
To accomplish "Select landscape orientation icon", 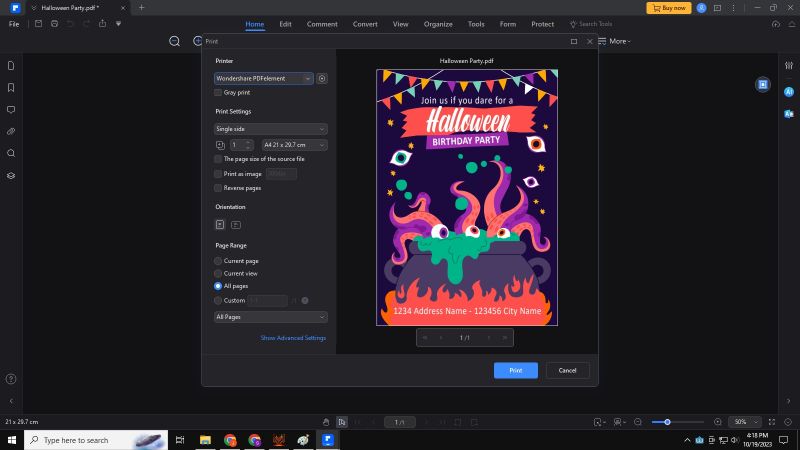I will (x=236, y=225).
